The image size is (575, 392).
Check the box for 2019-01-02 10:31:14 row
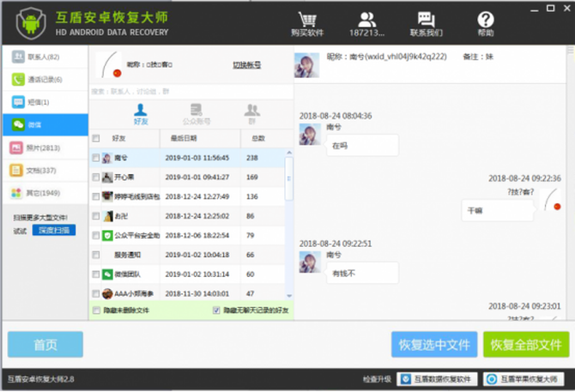(x=96, y=274)
